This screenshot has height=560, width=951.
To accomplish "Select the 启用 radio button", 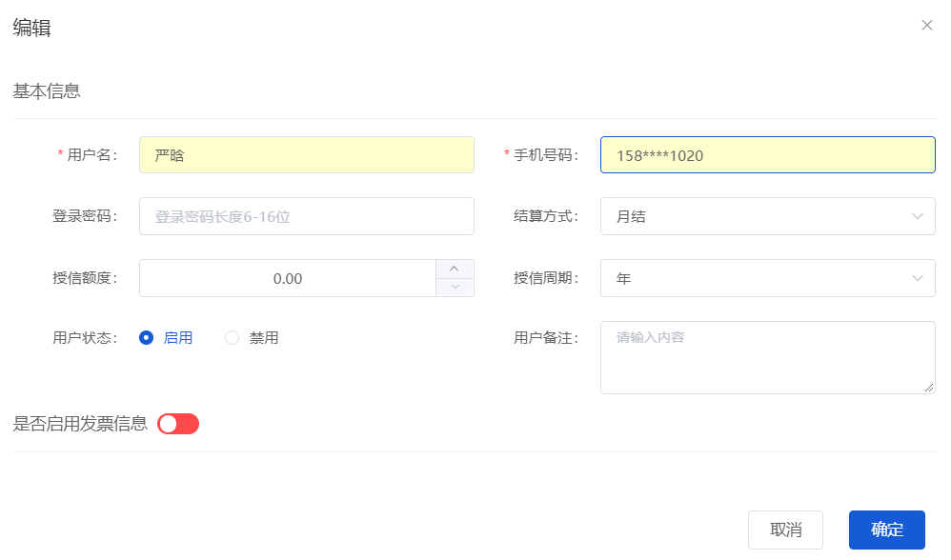I will tap(147, 338).
